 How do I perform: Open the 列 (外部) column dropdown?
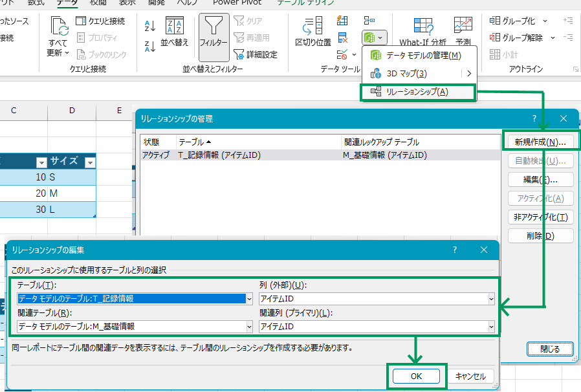pyautogui.click(x=491, y=299)
